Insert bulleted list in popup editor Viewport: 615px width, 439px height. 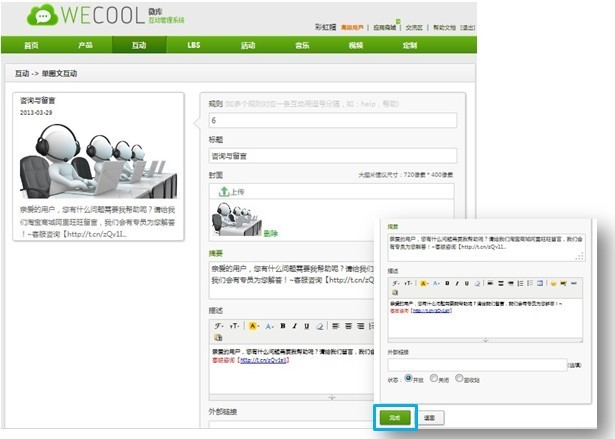(x=530, y=283)
